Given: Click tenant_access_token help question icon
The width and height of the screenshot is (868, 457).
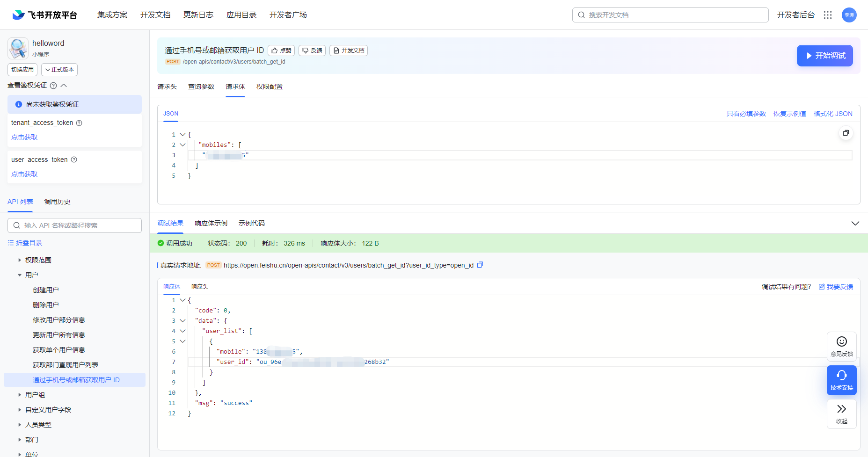Looking at the screenshot, I should [x=79, y=123].
